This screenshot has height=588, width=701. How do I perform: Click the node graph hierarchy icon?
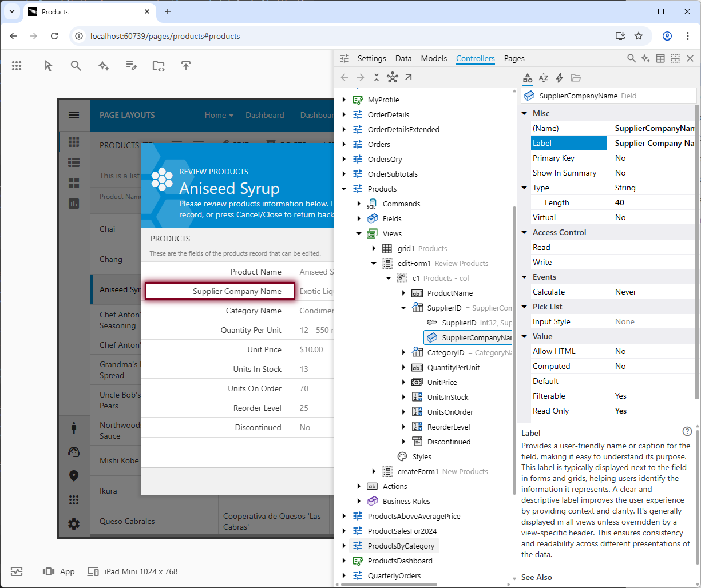click(392, 77)
